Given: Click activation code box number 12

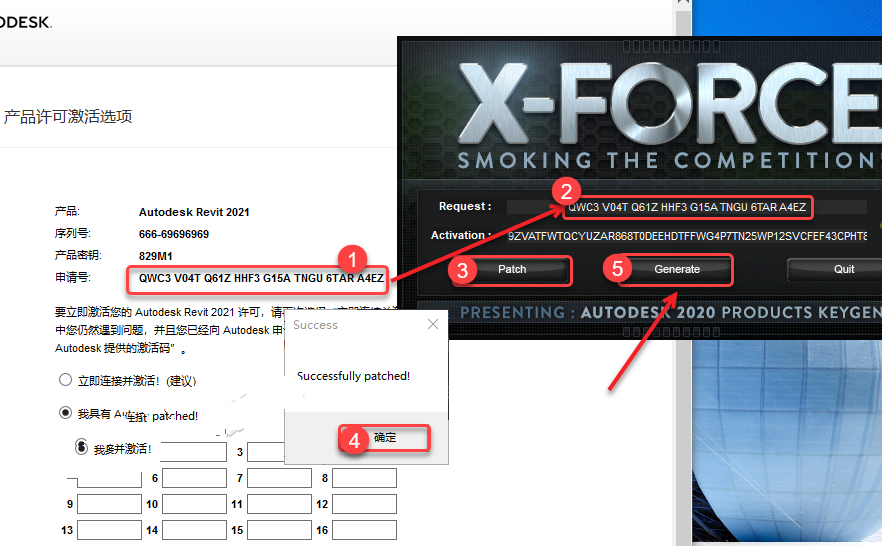Looking at the screenshot, I should (x=364, y=504).
